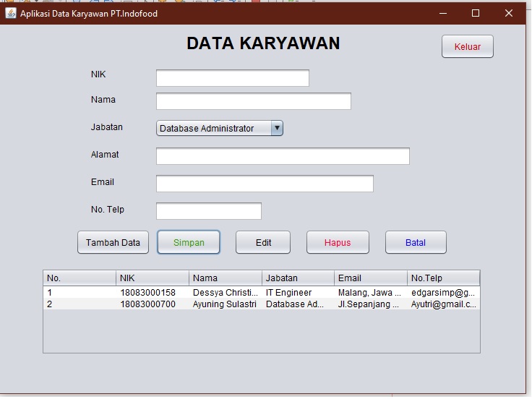Click the No.Telp column header

click(443, 278)
